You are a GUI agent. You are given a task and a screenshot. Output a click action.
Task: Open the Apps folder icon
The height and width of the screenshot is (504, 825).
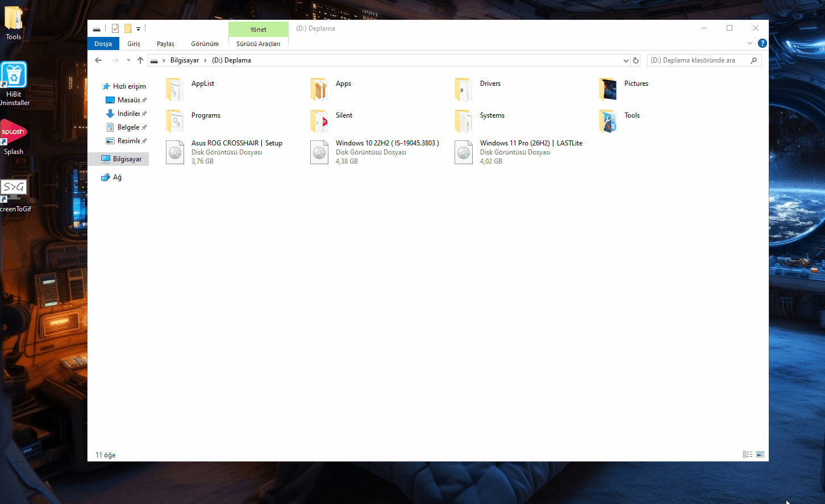pyautogui.click(x=319, y=89)
